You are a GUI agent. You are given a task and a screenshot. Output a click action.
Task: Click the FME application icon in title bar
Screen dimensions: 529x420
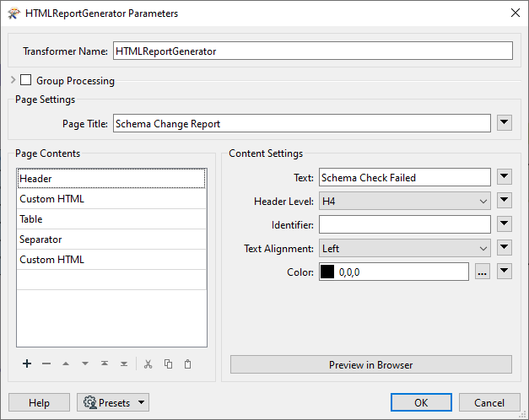pyautogui.click(x=13, y=13)
